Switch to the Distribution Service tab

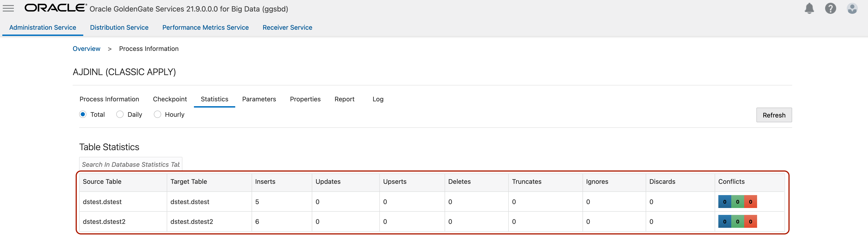tap(119, 28)
